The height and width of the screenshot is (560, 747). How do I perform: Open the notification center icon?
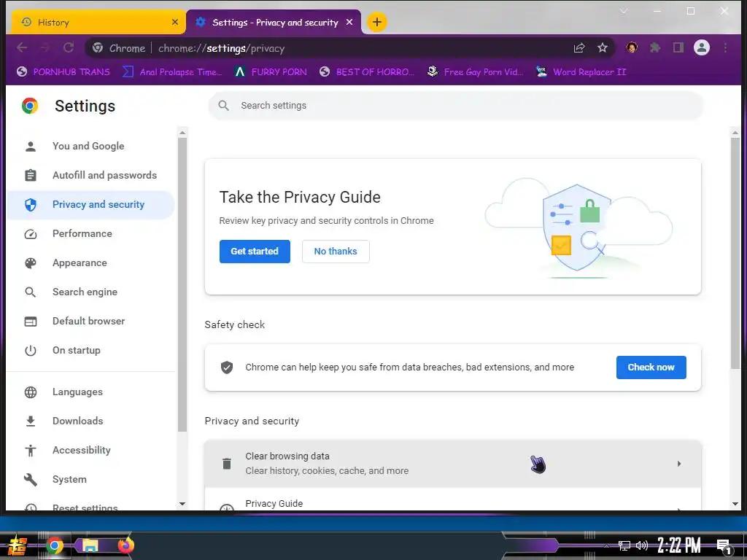[x=724, y=546]
